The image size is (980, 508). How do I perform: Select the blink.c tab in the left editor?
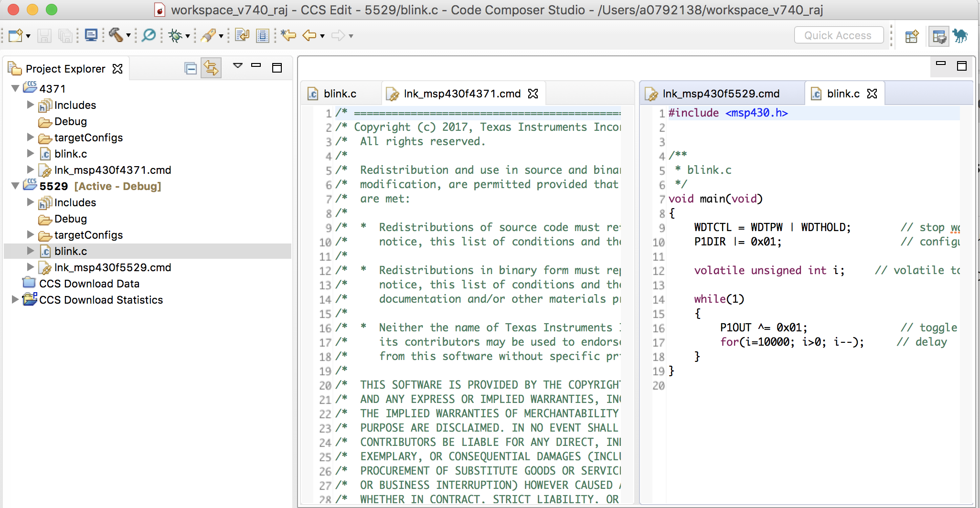(x=340, y=94)
